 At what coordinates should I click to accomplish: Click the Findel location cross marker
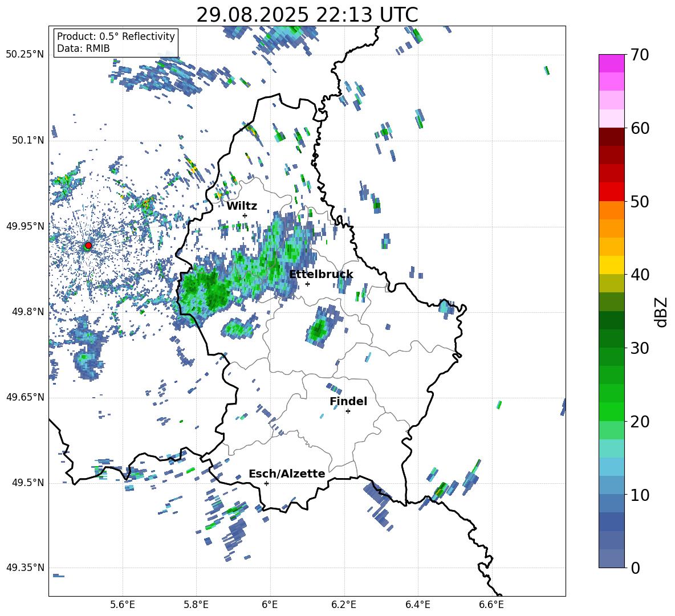(x=348, y=411)
